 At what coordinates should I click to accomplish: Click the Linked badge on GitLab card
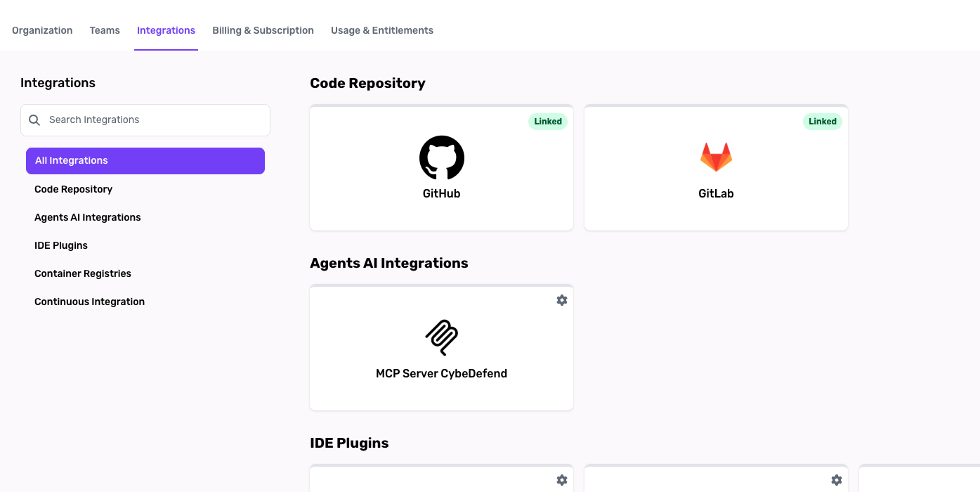(x=823, y=122)
